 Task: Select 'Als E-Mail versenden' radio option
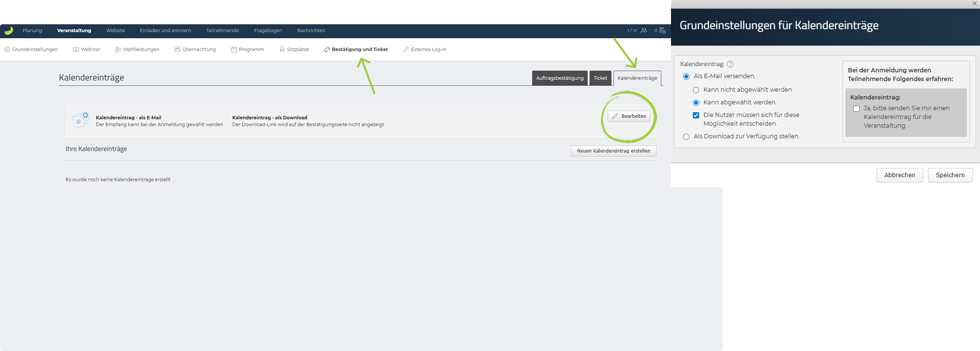(686, 77)
